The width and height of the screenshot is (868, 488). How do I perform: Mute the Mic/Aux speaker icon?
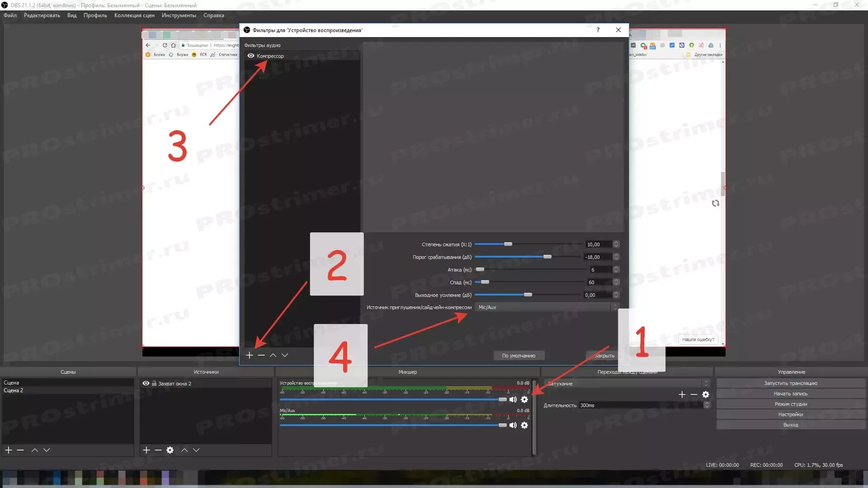click(x=513, y=425)
